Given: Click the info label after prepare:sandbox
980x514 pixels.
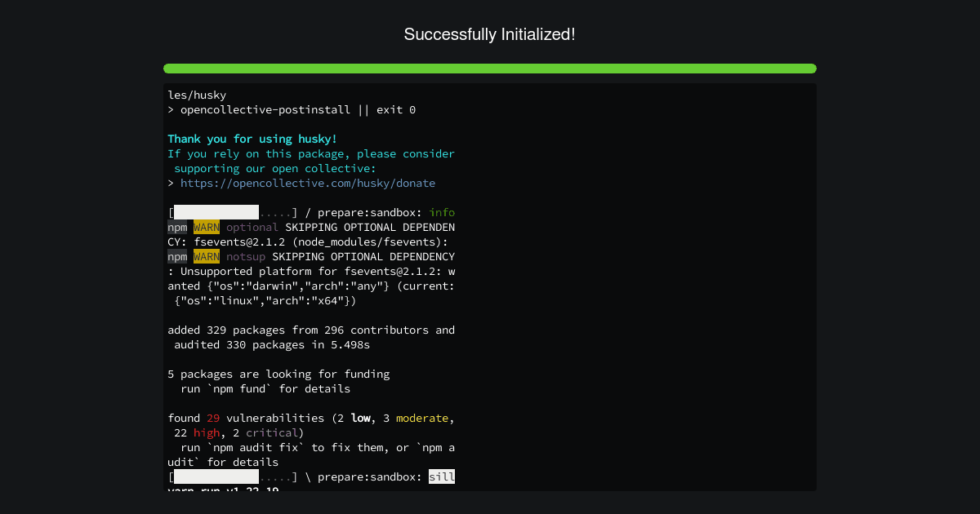Looking at the screenshot, I should [442, 212].
